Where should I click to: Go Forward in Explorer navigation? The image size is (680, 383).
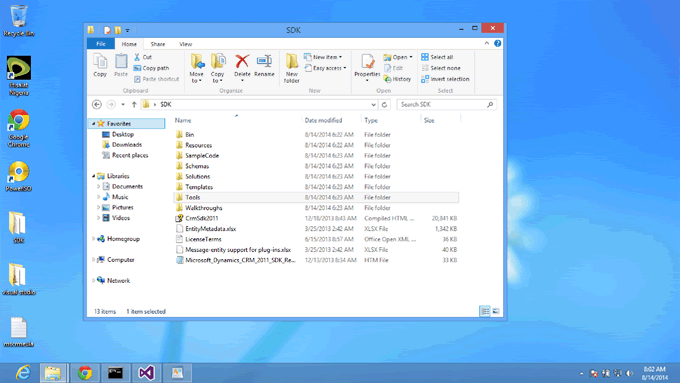[111, 105]
